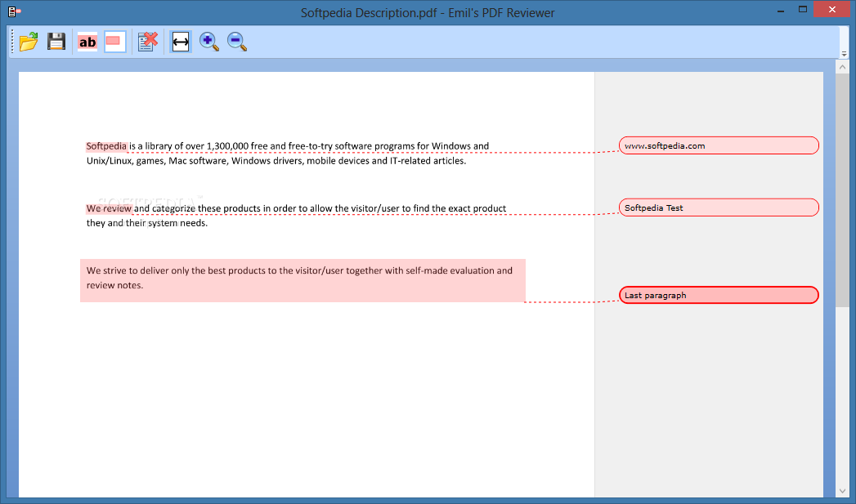Zoom in with the plus magnifier
This screenshot has height=504, width=856.
[209, 42]
